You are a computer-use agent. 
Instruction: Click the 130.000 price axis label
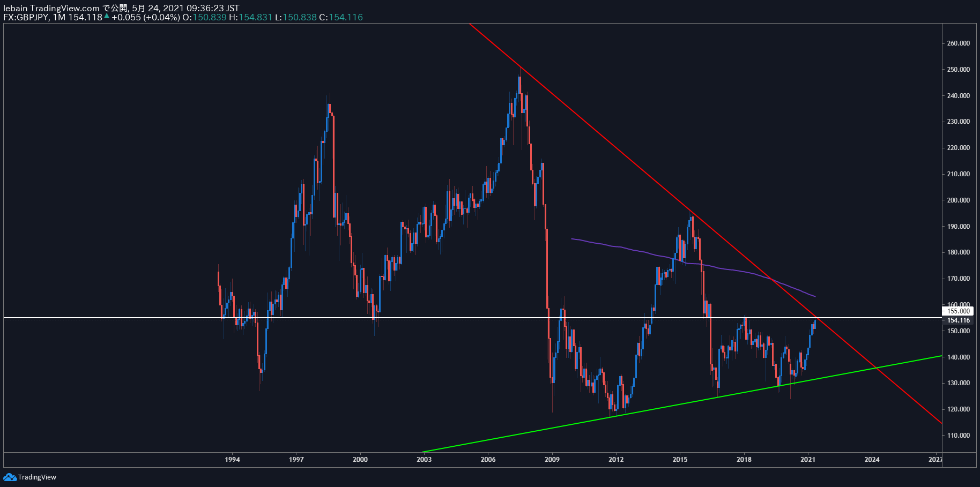click(x=959, y=383)
